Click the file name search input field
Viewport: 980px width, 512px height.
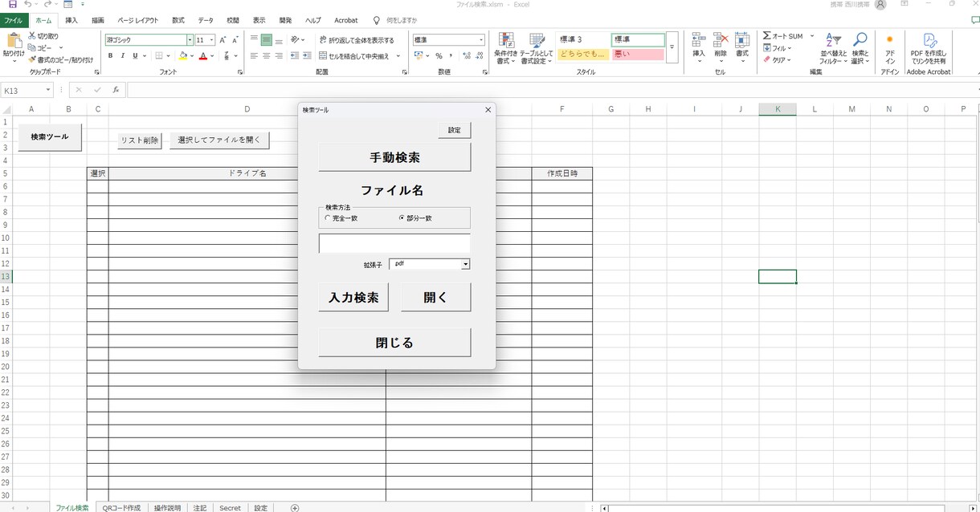pos(394,244)
